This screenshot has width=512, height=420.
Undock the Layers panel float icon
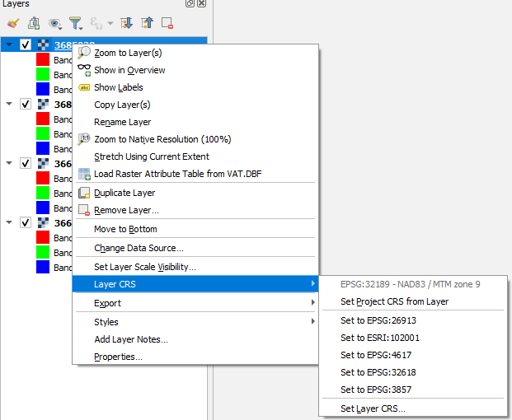pyautogui.click(x=190, y=3)
